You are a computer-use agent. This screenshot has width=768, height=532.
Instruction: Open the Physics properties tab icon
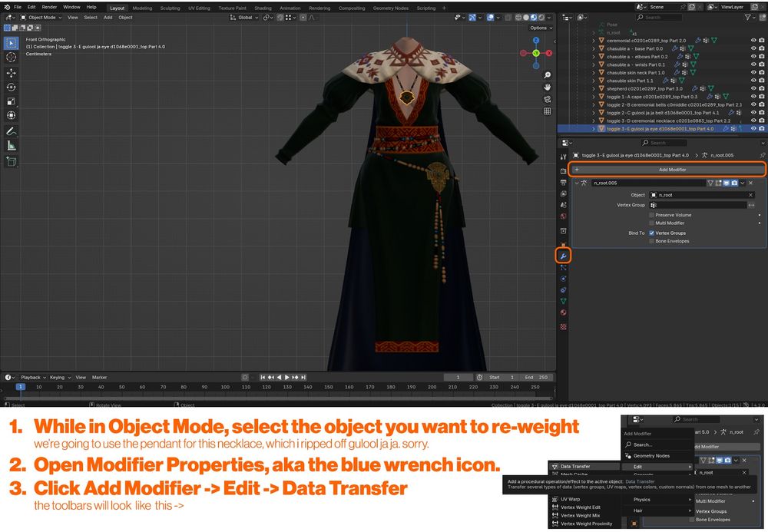pyautogui.click(x=563, y=279)
